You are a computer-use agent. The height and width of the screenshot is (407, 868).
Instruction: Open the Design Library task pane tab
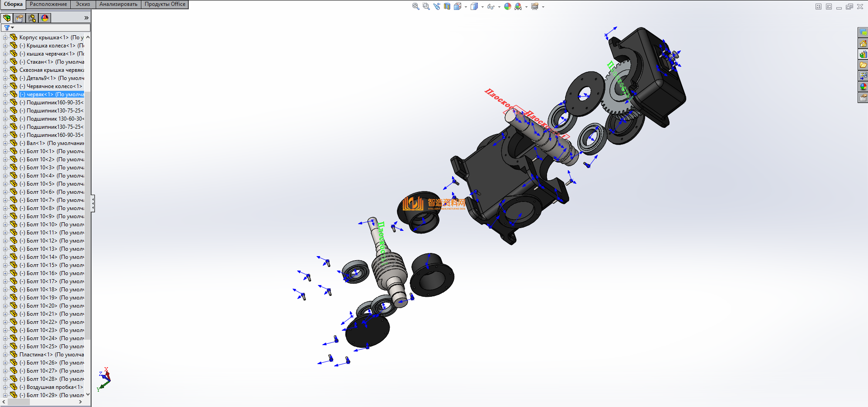[x=863, y=54]
